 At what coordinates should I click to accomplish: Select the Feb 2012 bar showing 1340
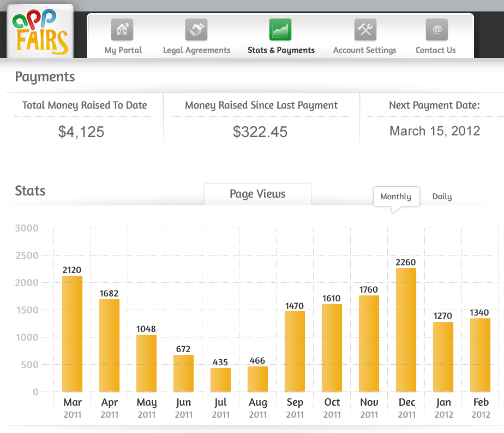pyautogui.click(x=480, y=355)
